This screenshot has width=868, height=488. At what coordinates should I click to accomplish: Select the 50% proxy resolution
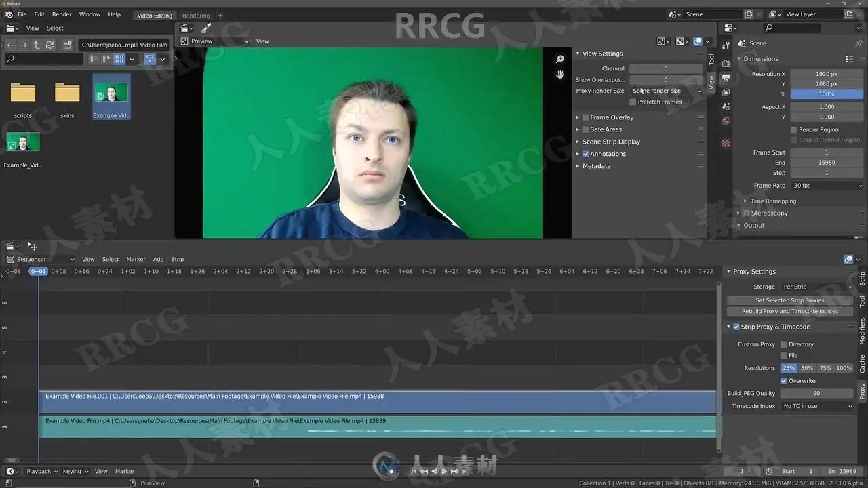pos(807,368)
